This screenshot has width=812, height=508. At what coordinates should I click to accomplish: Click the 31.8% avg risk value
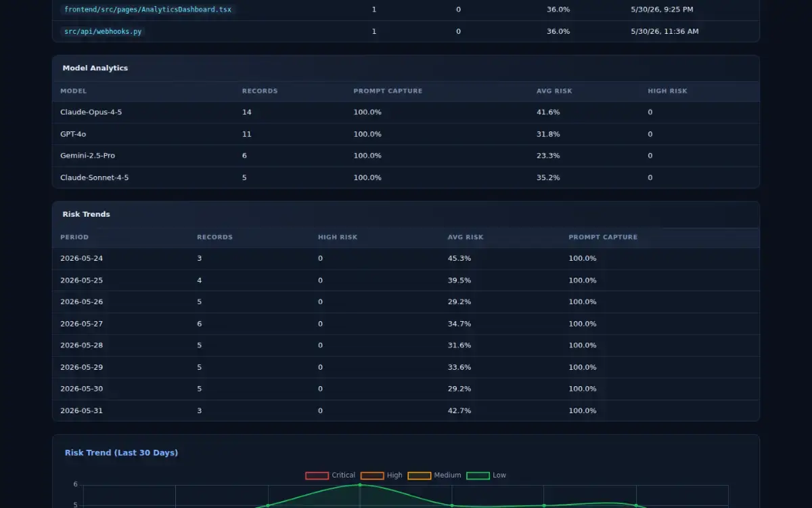[548, 134]
